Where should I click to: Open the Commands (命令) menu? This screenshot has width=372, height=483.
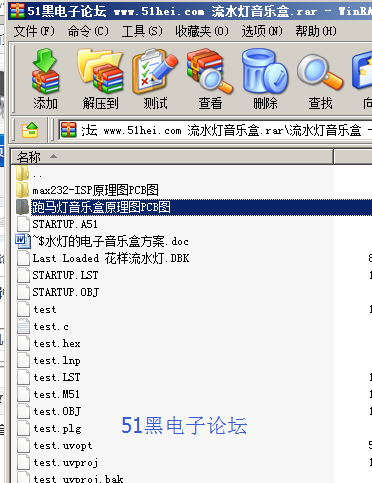pyautogui.click(x=88, y=31)
